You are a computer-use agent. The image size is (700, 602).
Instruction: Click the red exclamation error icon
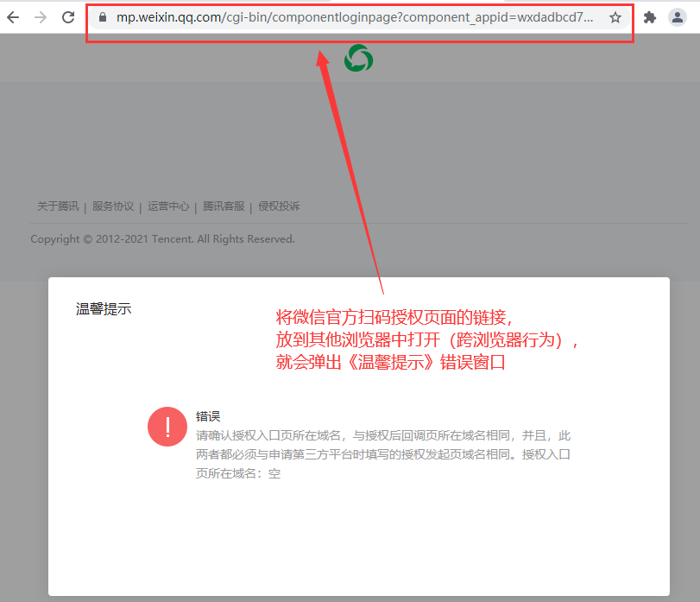(x=167, y=427)
